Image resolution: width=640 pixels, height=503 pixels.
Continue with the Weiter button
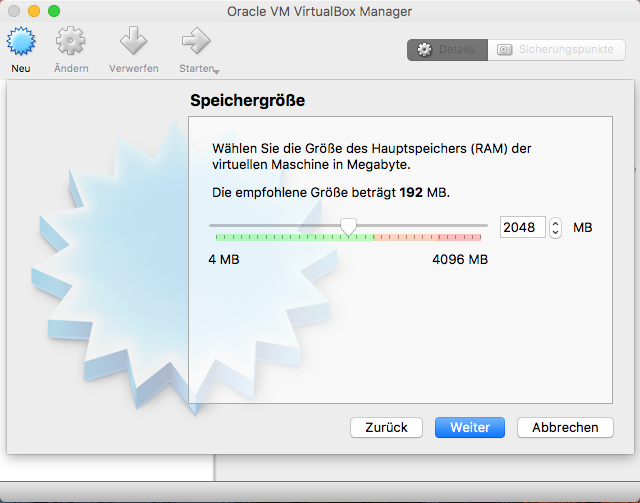click(x=470, y=427)
